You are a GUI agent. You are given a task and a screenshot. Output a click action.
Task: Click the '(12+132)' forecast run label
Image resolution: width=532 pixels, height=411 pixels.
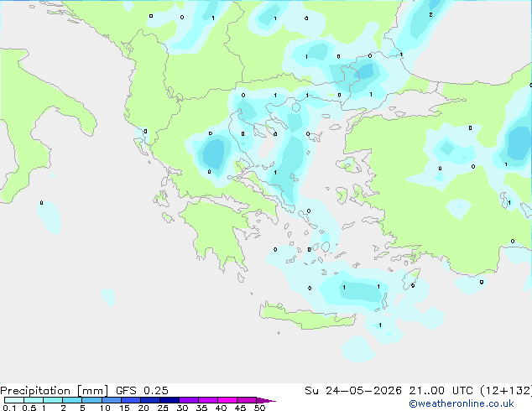tap(506, 391)
